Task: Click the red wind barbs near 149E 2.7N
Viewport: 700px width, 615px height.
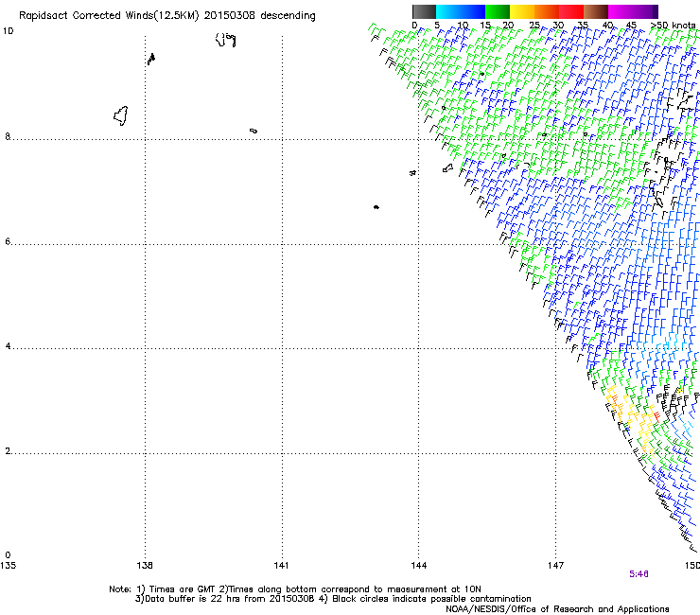Action: pos(656,416)
